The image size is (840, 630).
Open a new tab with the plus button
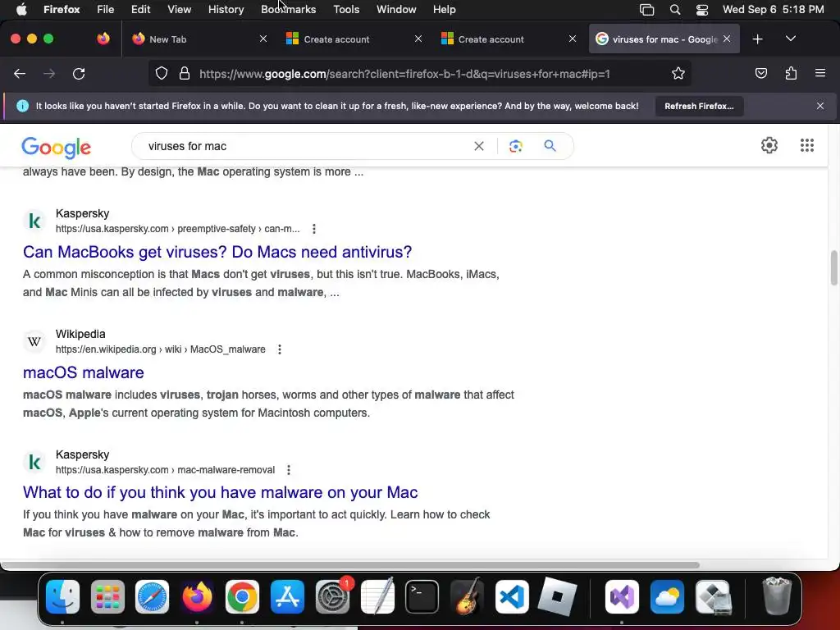757,39
